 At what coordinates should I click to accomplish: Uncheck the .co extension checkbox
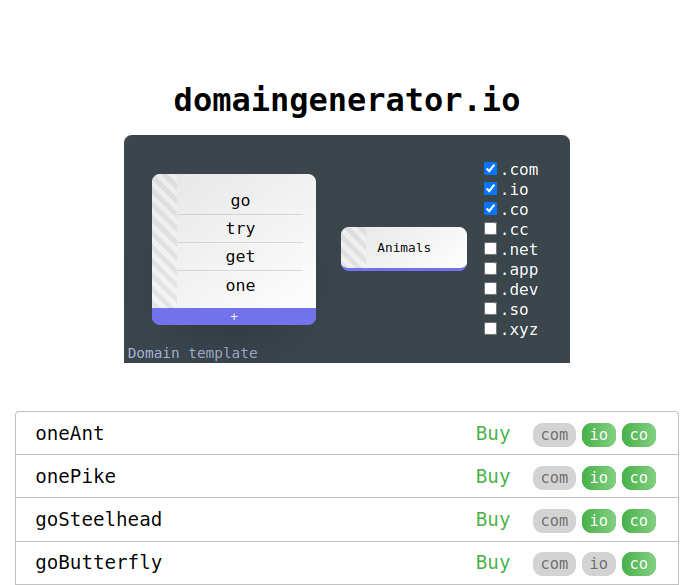490,209
